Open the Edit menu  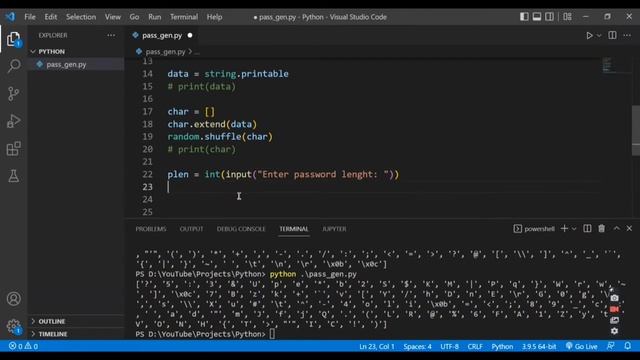pos(51,17)
